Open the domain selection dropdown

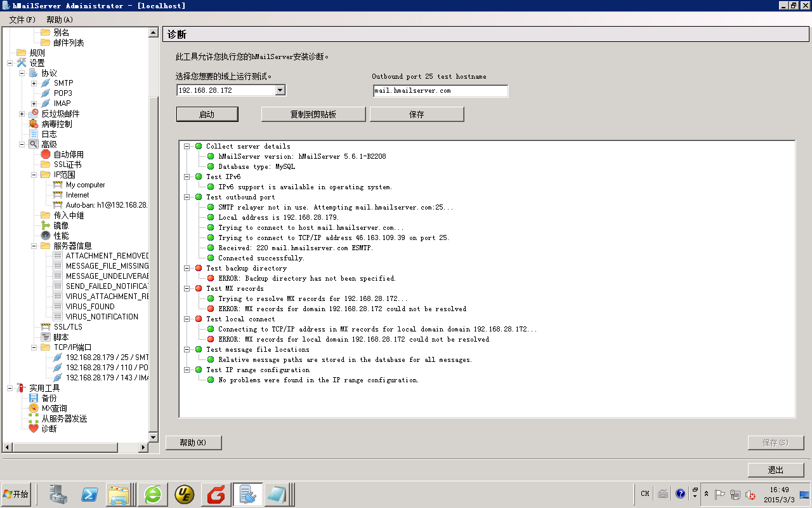[280, 91]
